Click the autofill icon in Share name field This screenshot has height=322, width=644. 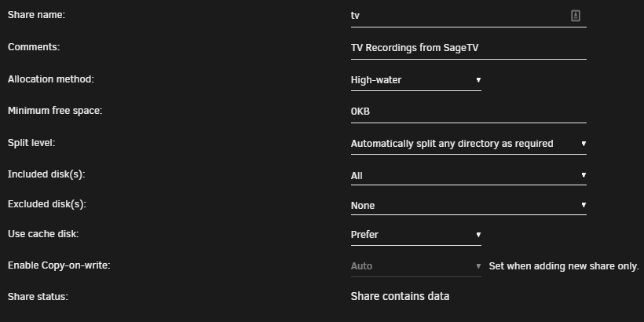(x=576, y=16)
